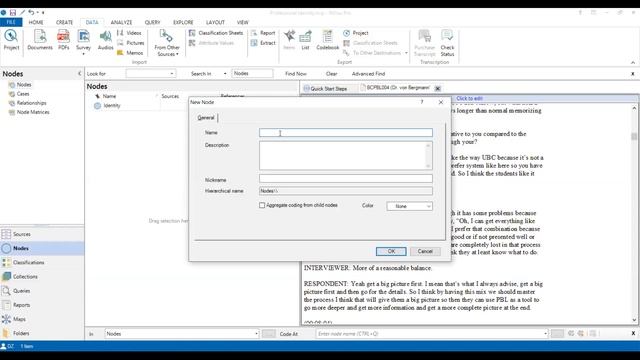Import Documents from the ribbon
Screen dimensions: 640x360
[40, 40]
